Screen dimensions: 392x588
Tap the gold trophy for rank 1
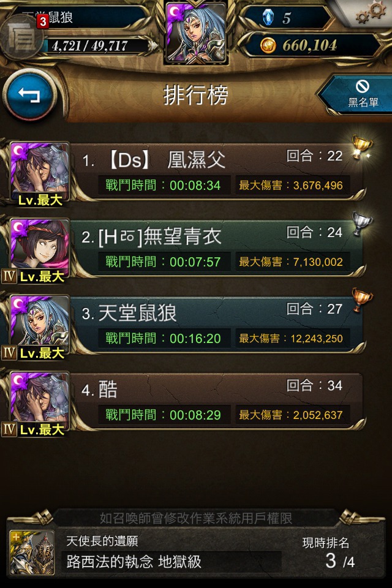click(x=361, y=147)
